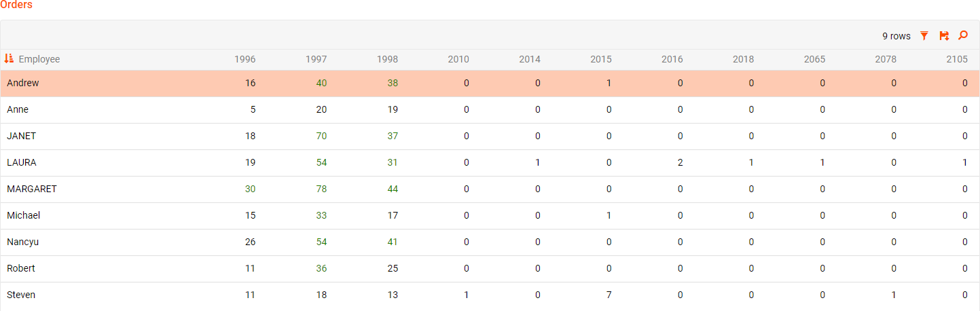The width and height of the screenshot is (980, 311).
Task: Click the save/export data icon
Action: point(943,36)
